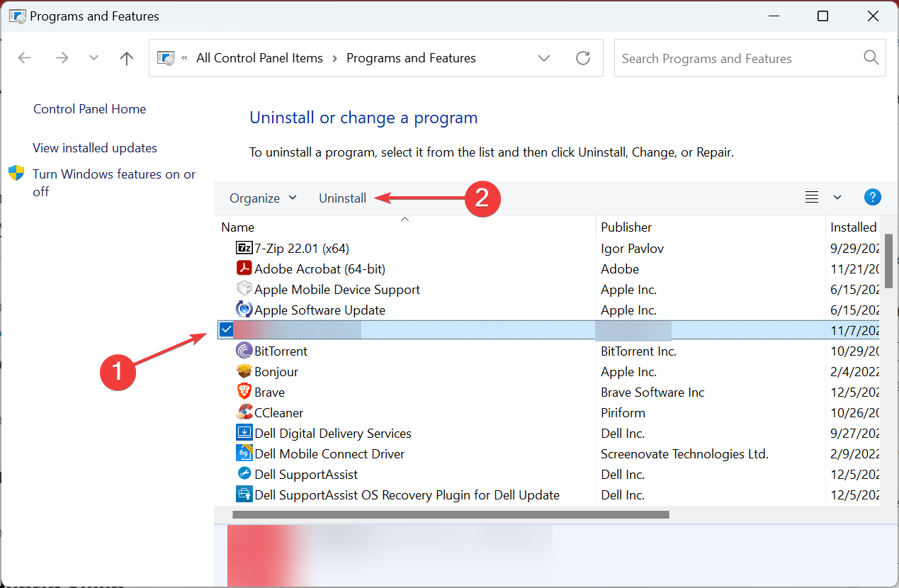Click the Apple Software Update icon
The image size is (899, 588).
pos(244,310)
